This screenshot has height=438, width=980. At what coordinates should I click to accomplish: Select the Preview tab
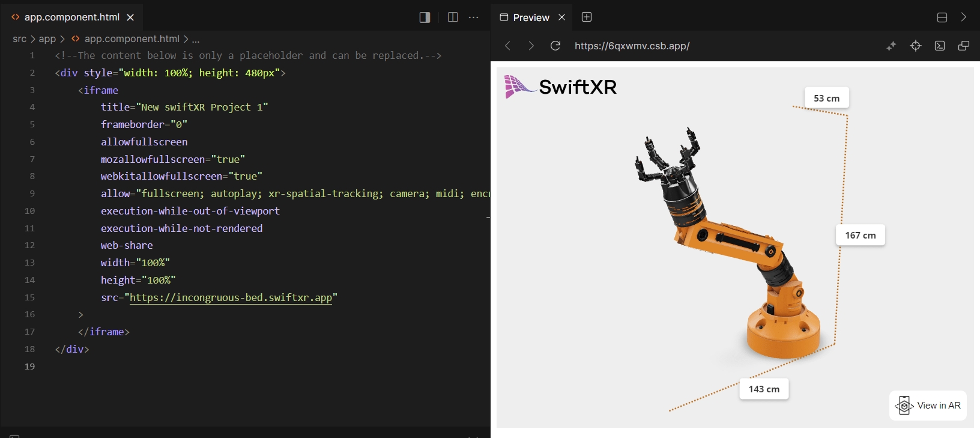point(531,17)
